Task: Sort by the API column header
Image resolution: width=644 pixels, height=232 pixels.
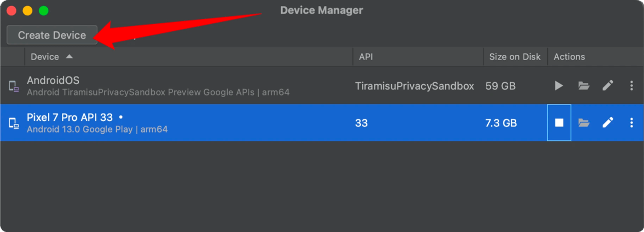Action: click(366, 57)
